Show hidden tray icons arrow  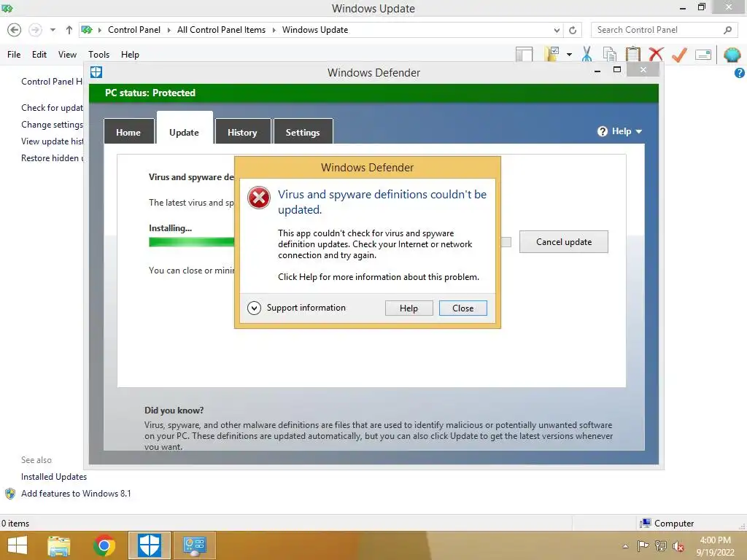point(625,546)
